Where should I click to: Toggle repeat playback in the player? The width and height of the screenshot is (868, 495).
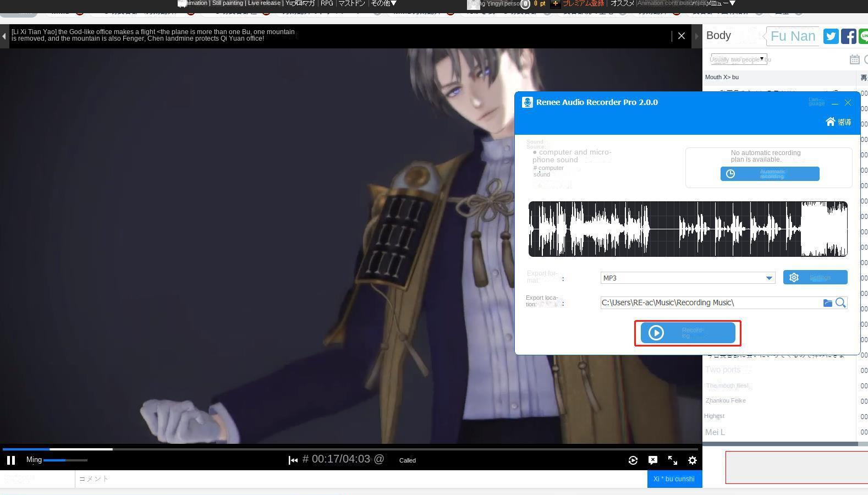tap(633, 460)
